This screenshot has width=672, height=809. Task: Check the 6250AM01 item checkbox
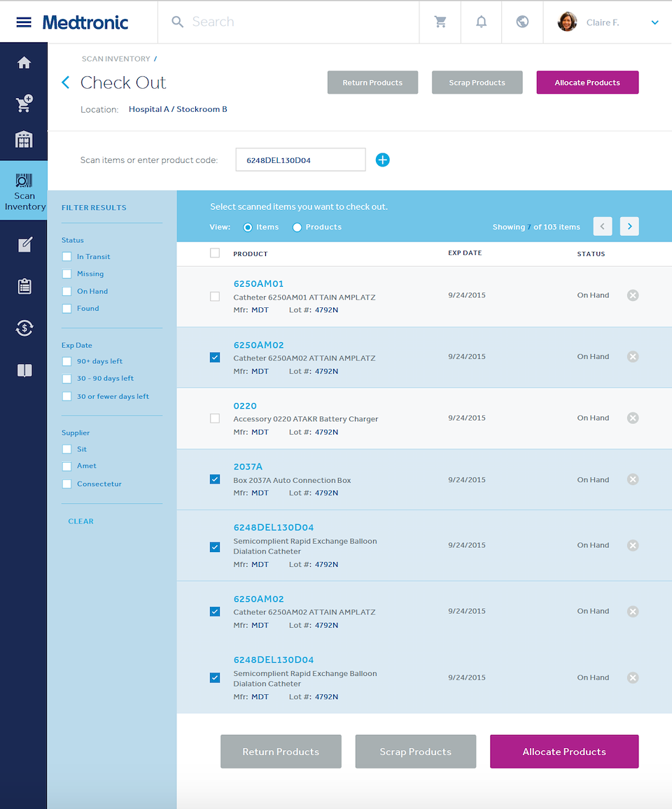coord(215,297)
